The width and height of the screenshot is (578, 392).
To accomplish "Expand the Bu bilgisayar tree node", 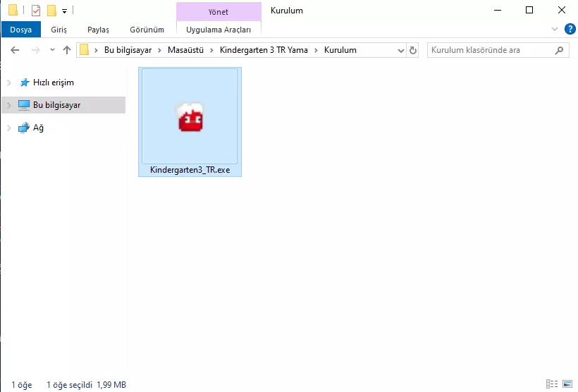I will click(x=9, y=105).
